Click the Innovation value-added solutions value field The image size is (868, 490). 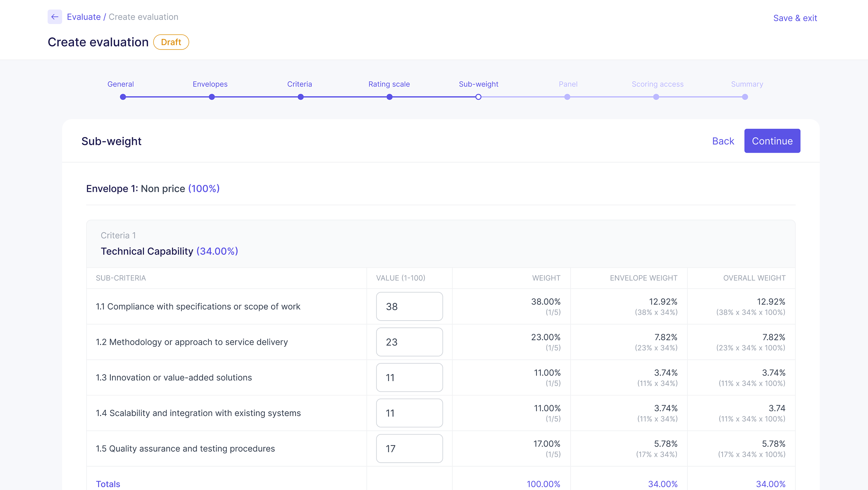coord(409,378)
